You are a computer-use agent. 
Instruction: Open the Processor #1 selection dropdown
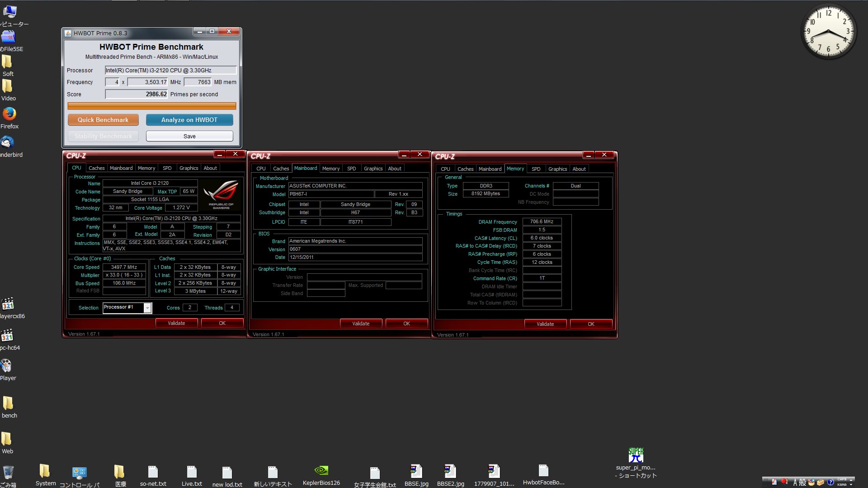147,308
